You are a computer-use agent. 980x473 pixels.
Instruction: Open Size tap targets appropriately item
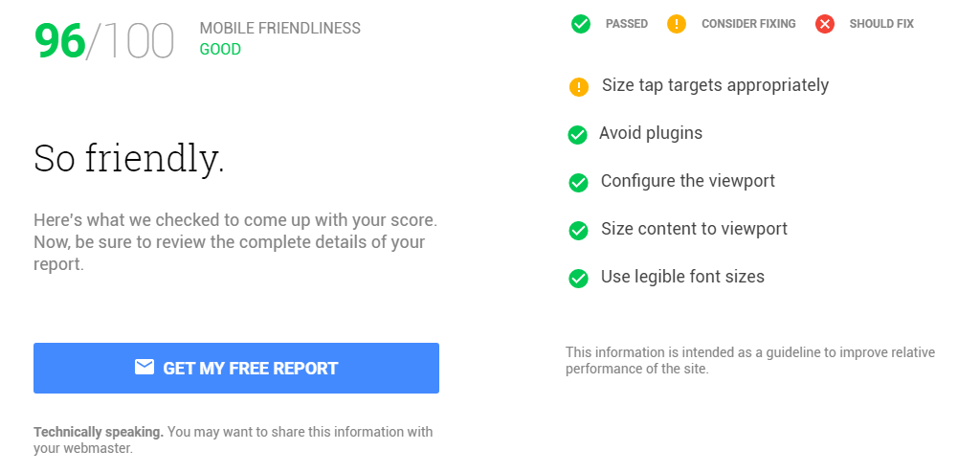tap(715, 85)
